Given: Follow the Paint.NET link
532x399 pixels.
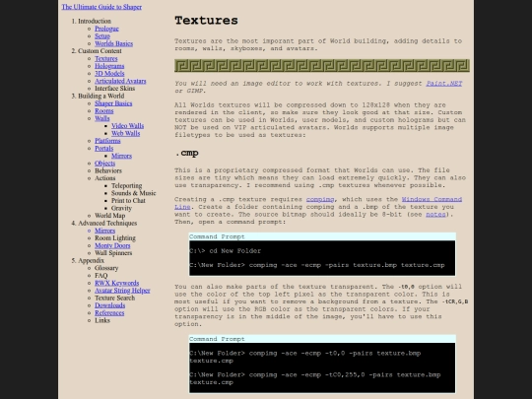Looking at the screenshot, I should 443,84.
